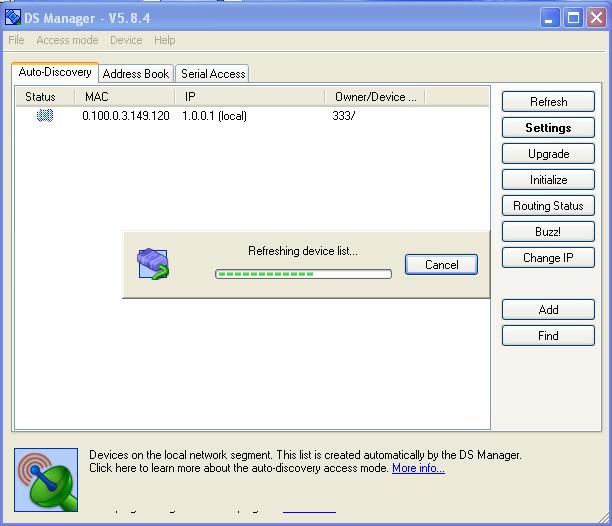Open the Access mode menu
Image resolution: width=612 pixels, height=526 pixels.
pos(67,40)
